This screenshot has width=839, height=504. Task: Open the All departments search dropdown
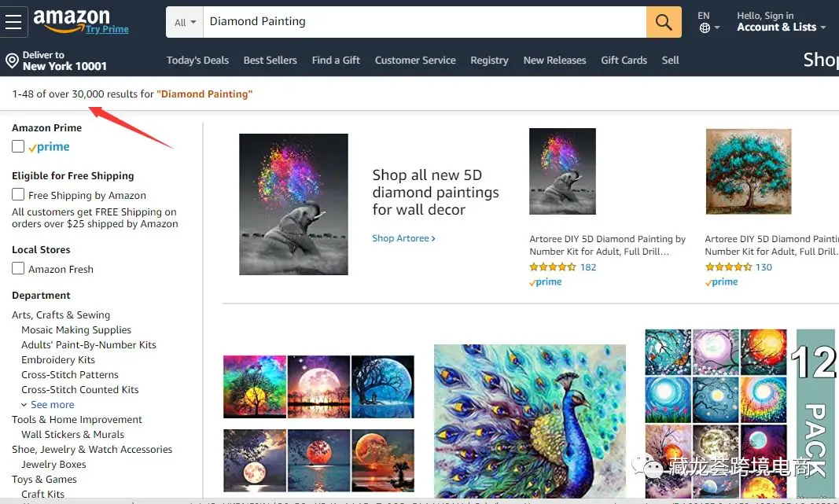click(x=185, y=23)
